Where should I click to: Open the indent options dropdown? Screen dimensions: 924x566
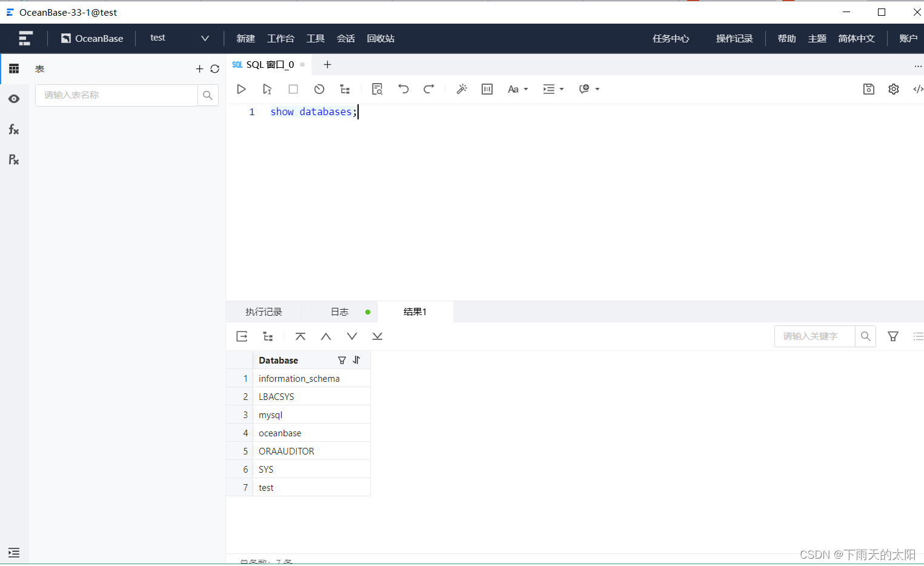pyautogui.click(x=553, y=89)
